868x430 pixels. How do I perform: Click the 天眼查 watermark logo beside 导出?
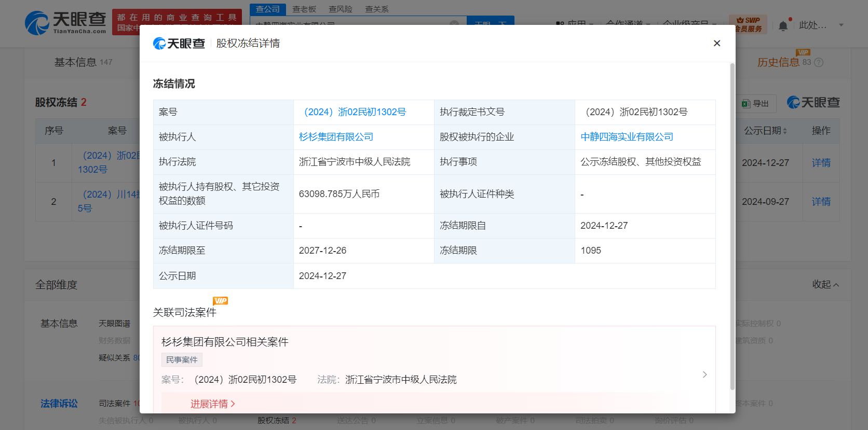tap(813, 103)
